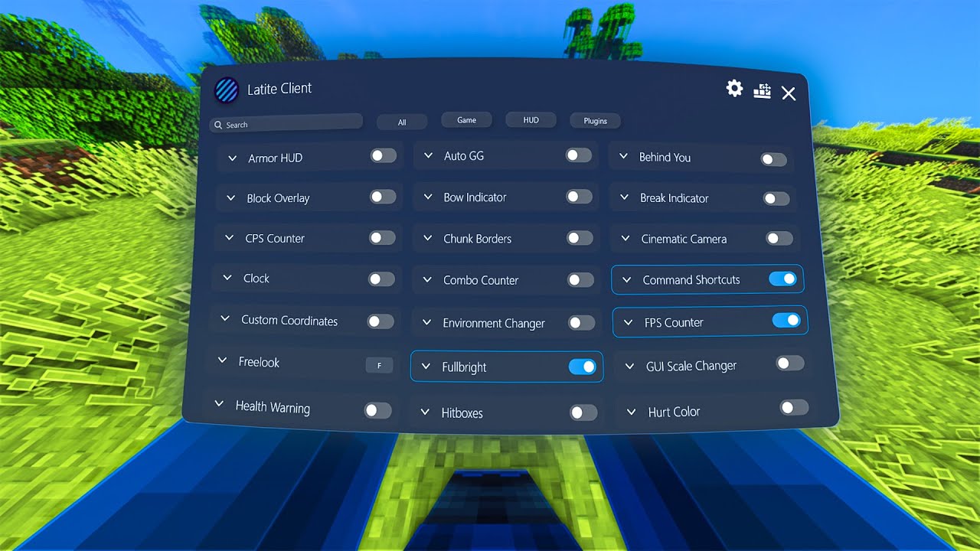Expand Freelook settings chevron
Image resolution: width=980 pixels, height=551 pixels.
223,360
